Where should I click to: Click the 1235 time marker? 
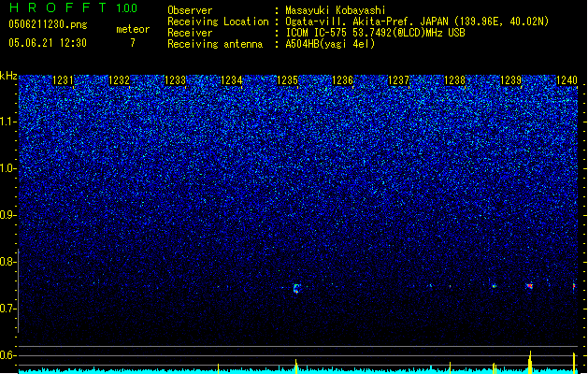287,80
